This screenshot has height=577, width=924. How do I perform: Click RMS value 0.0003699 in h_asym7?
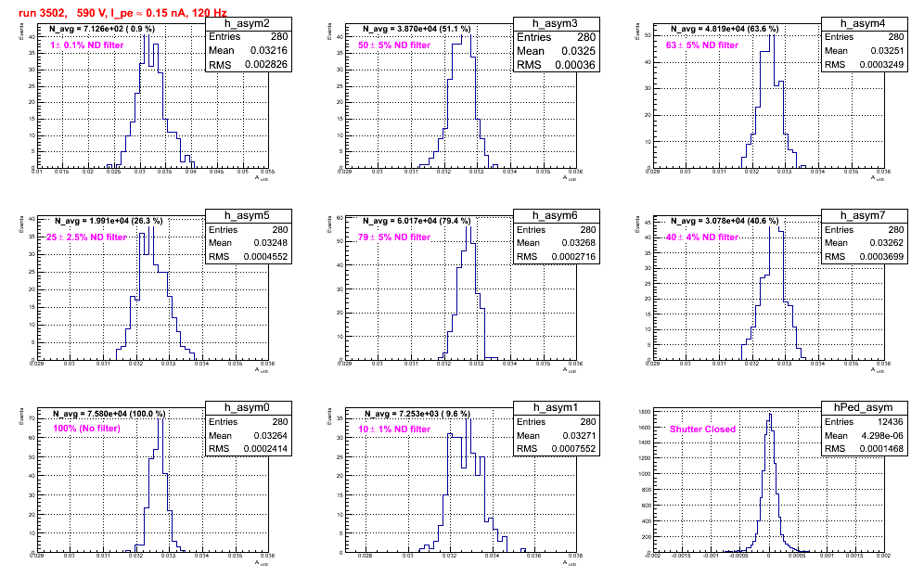coord(881,256)
